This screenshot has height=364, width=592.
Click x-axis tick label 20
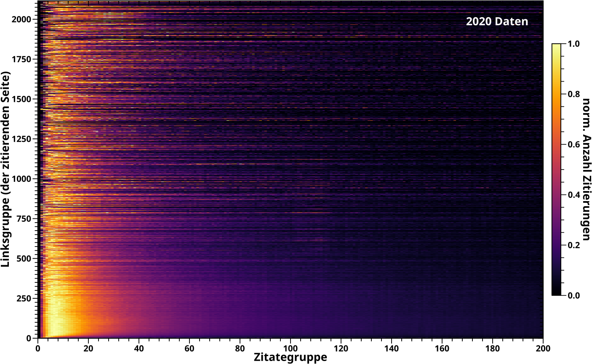point(88,348)
